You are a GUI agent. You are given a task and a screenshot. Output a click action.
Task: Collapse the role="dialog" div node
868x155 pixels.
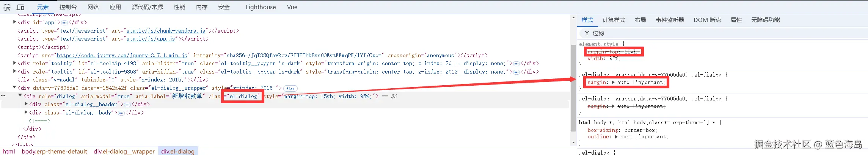pos(20,96)
